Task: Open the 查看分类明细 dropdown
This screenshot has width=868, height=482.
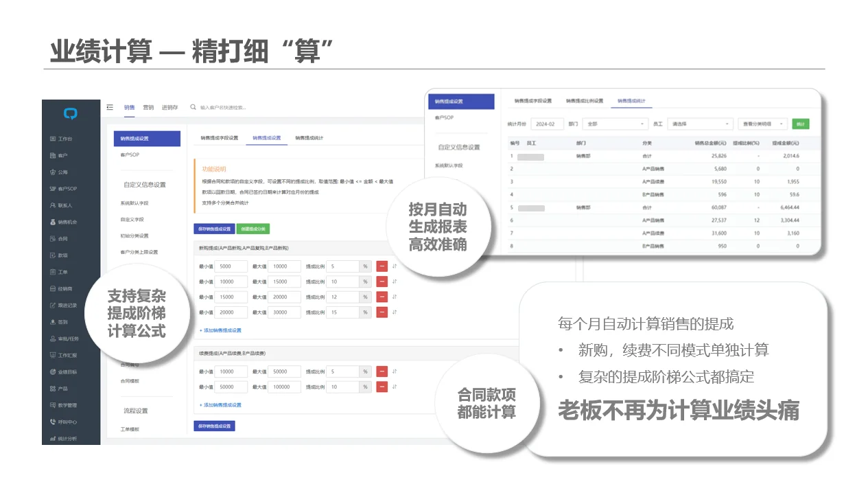Action: point(762,124)
